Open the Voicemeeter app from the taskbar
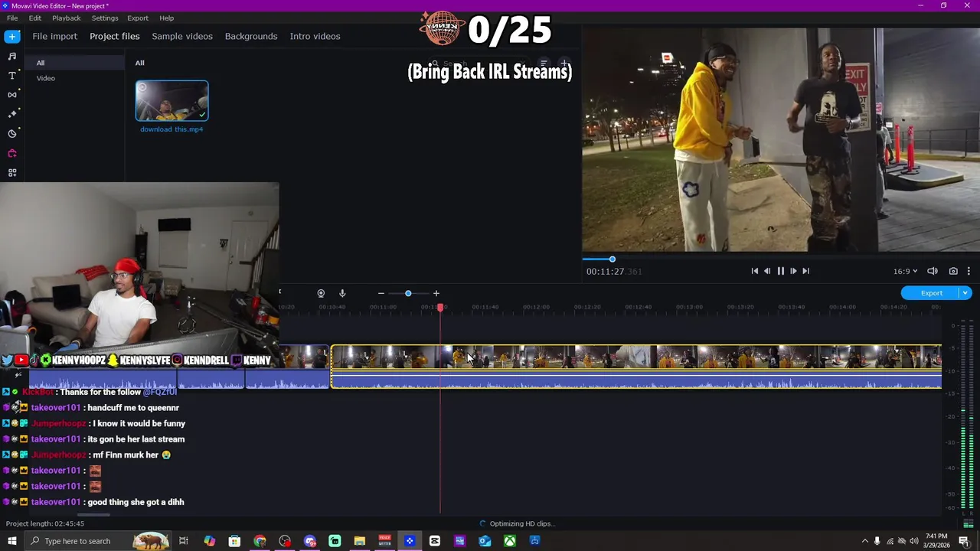 (x=384, y=541)
